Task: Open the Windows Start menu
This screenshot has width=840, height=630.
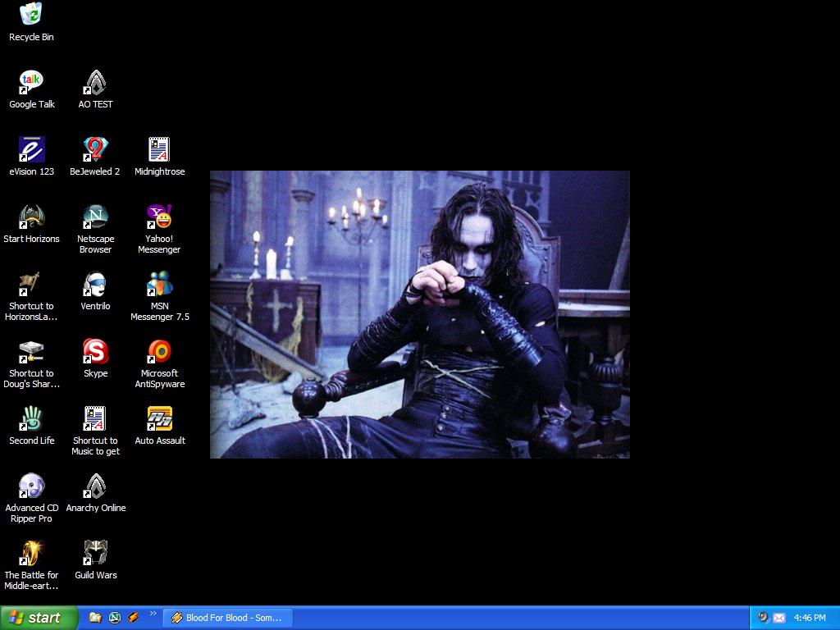Action: [x=39, y=618]
